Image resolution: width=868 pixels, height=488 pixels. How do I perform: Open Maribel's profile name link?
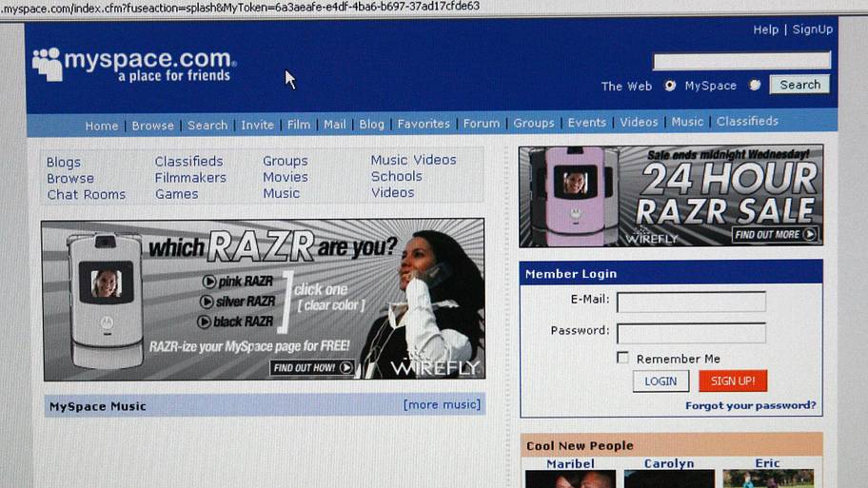pos(570,463)
